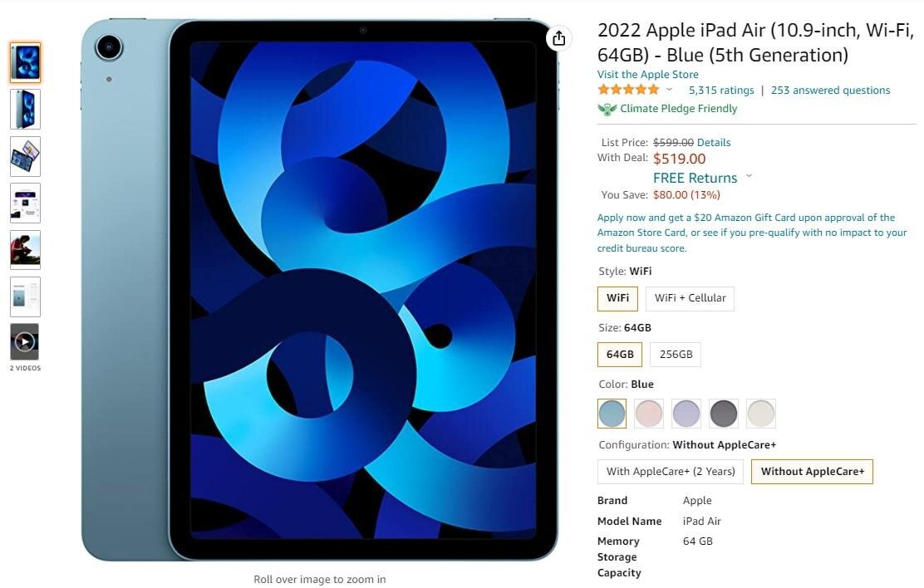This screenshot has height=588, width=924.
Task: Select With AppleCare+ (2 Years) configuration
Action: point(671,472)
